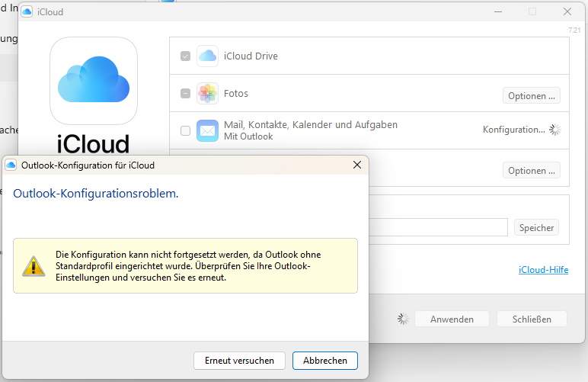Enable Mail, Kontakte, Kalender und Aufgaben checkbox
588x382 pixels.
185,130
